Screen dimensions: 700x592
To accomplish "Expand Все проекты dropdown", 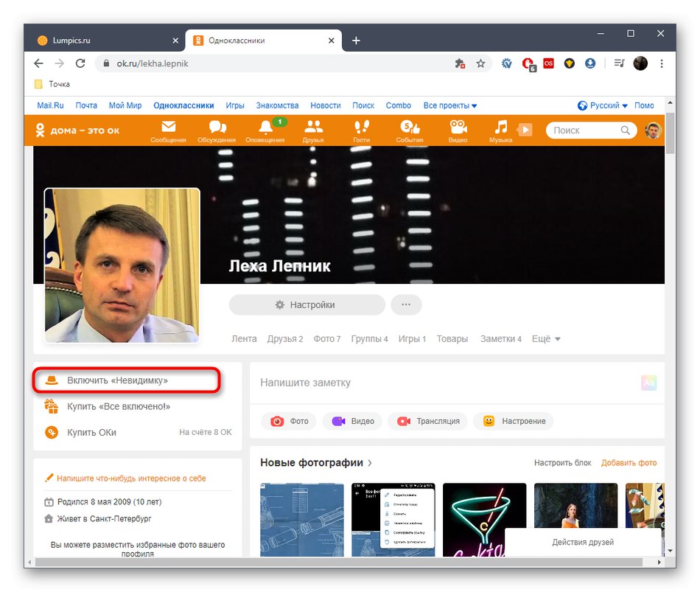I will (x=450, y=105).
